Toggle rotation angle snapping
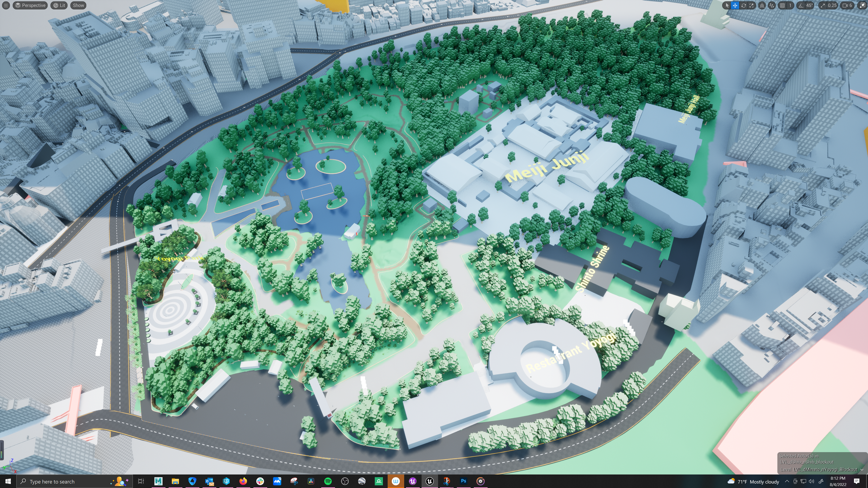 801,5
